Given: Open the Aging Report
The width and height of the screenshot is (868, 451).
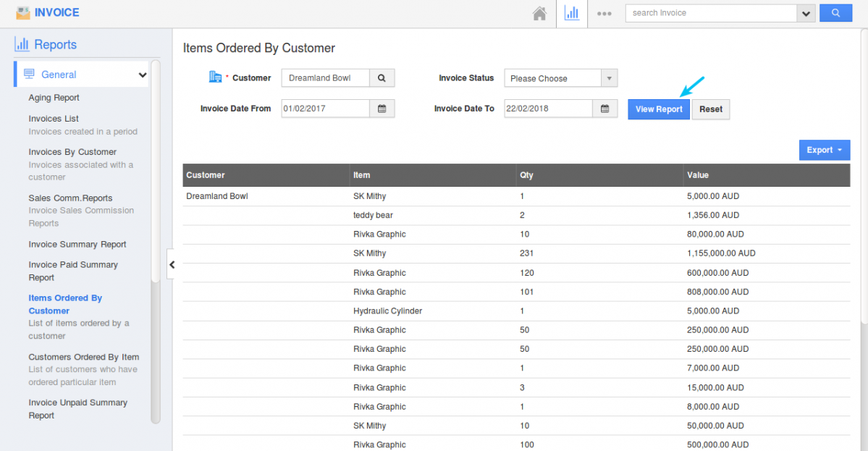Looking at the screenshot, I should 54,98.
